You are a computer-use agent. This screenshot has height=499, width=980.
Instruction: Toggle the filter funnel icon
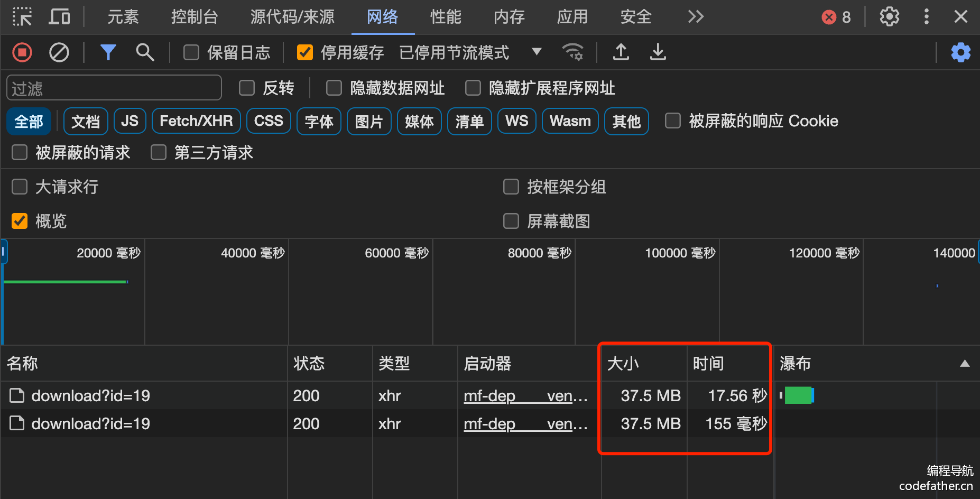click(x=108, y=52)
